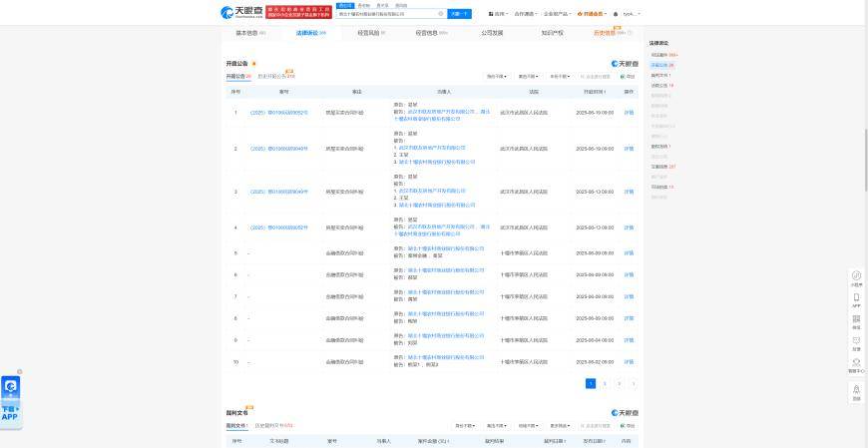
Task: Switch to the 基本信息 tab
Action: pyautogui.click(x=250, y=33)
